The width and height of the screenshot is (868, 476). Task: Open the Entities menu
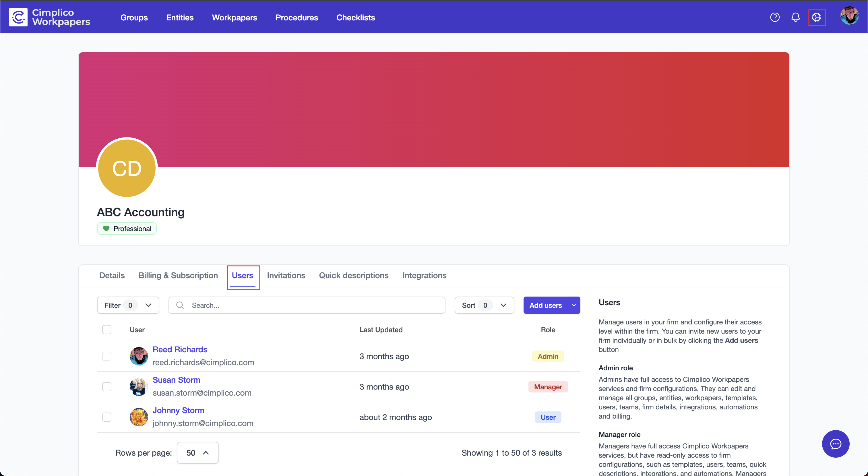coord(180,17)
